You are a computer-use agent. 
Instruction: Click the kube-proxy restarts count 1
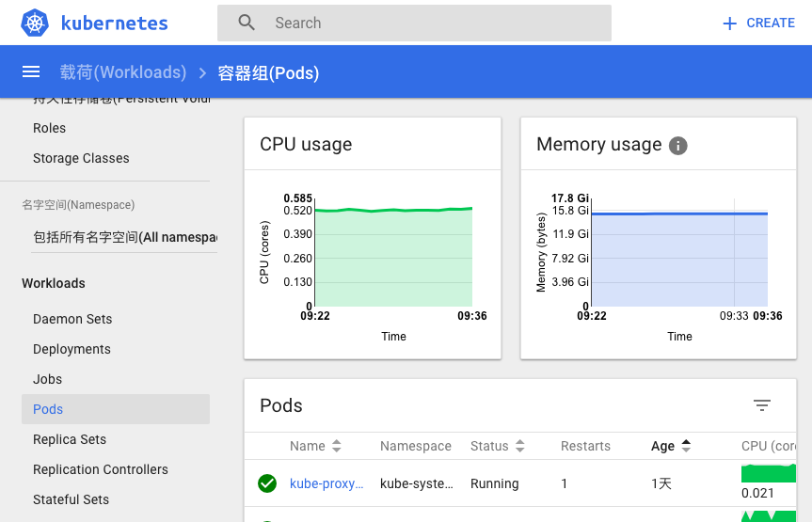click(564, 483)
